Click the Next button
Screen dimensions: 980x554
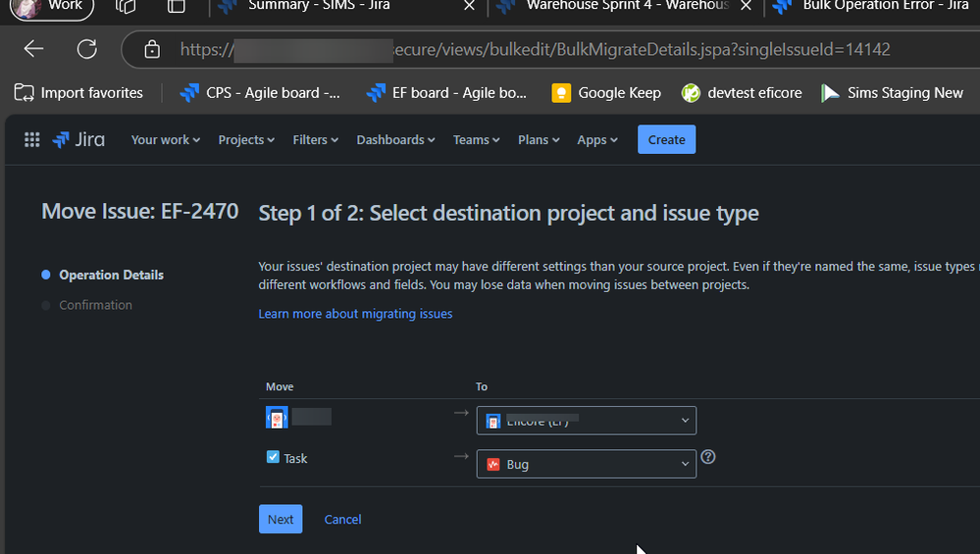(281, 519)
